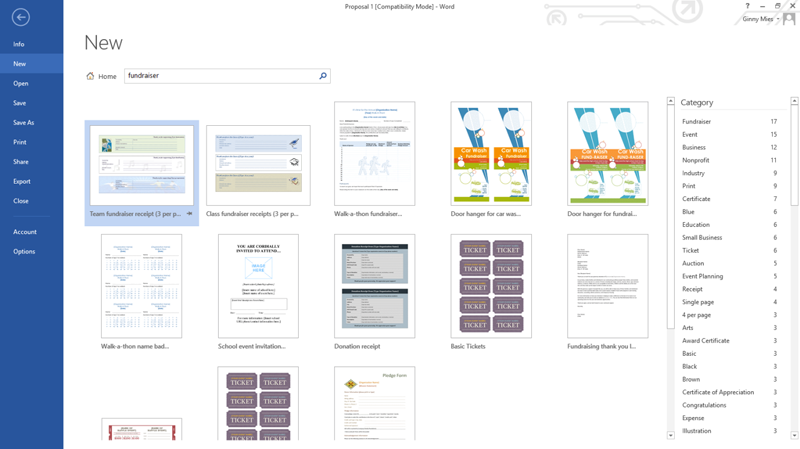Click category list scroll up arrow

click(x=794, y=101)
